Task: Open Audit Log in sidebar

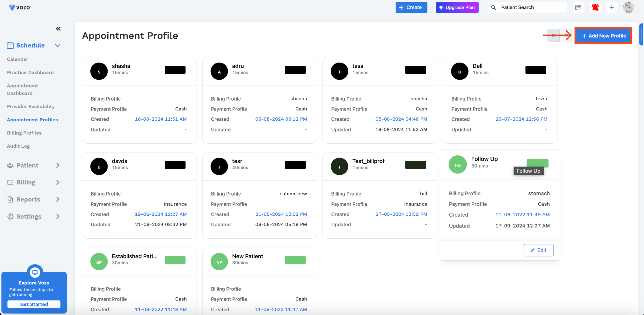Action: point(18,146)
